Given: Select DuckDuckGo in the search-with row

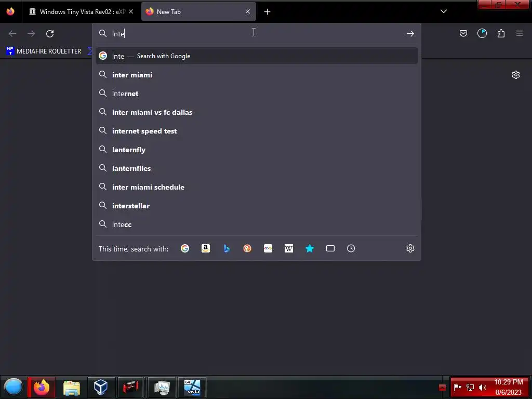Looking at the screenshot, I should coord(247,248).
